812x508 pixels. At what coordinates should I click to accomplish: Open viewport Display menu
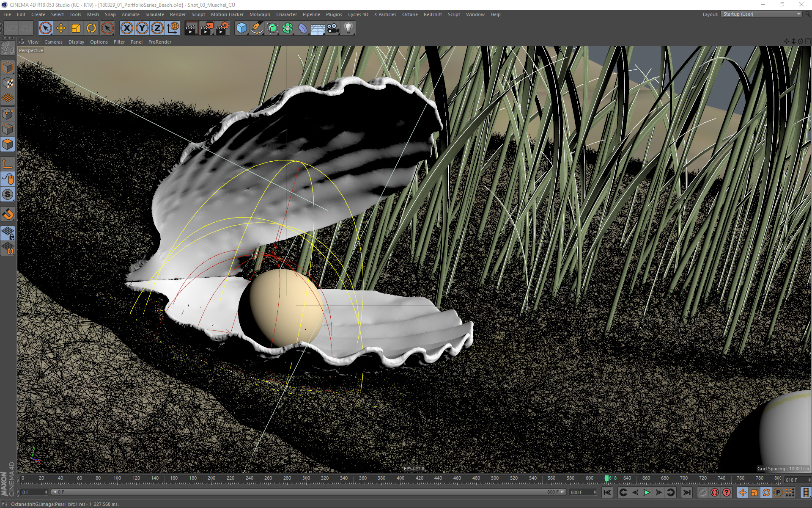pyautogui.click(x=76, y=42)
